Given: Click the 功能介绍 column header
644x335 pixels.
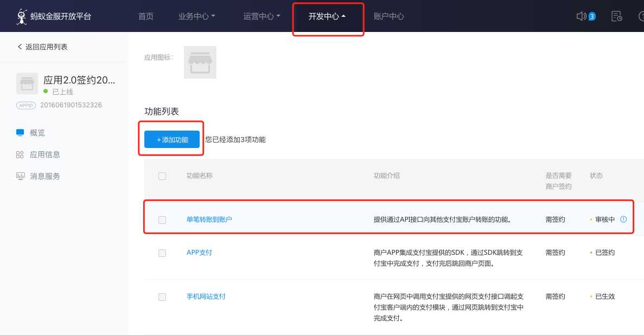Looking at the screenshot, I should (386, 176).
